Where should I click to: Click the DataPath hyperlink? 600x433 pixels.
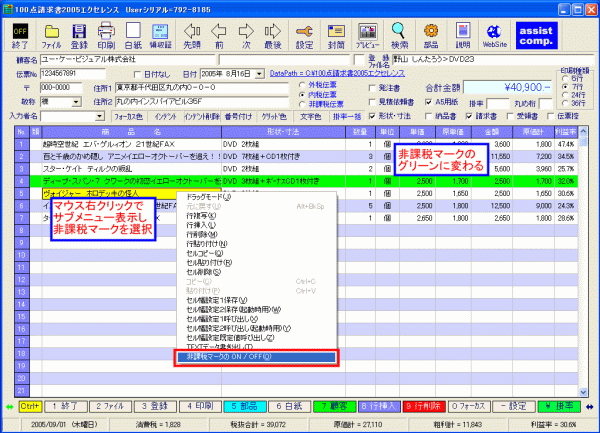(x=337, y=73)
